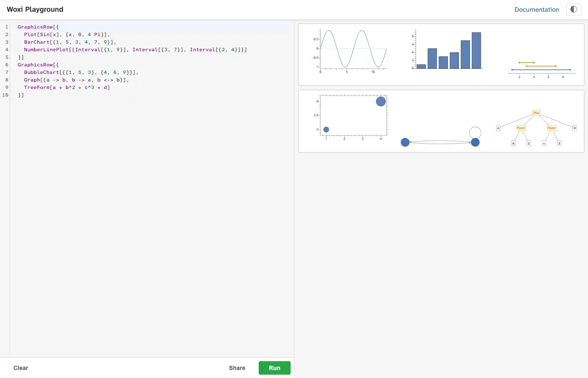The image size is (588, 378).
Task: Click the Woxi Playground title
Action: (x=35, y=9)
